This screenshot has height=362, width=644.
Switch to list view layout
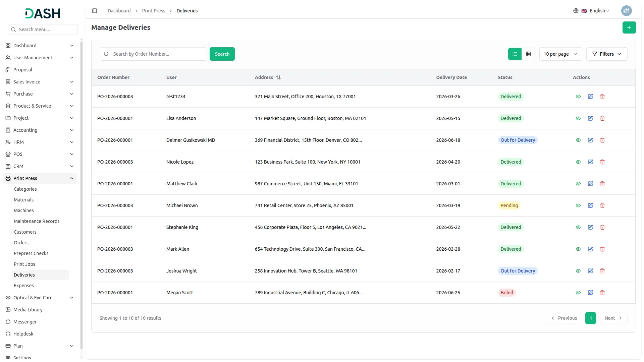515,54
